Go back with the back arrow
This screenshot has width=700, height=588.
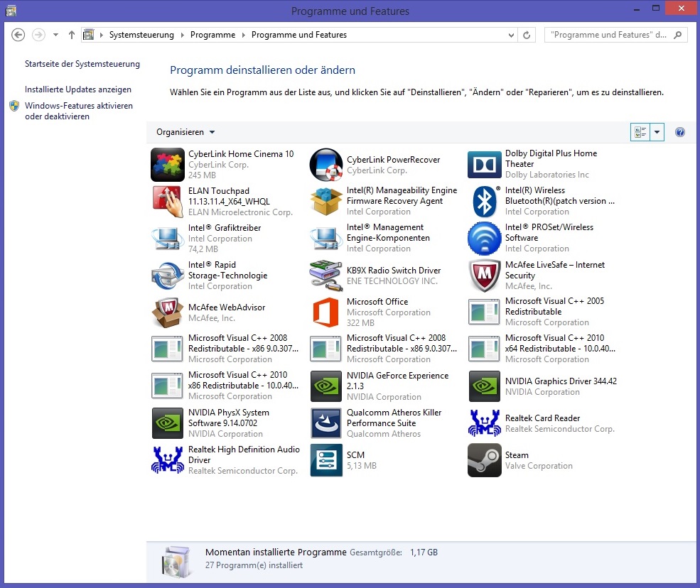(18, 35)
